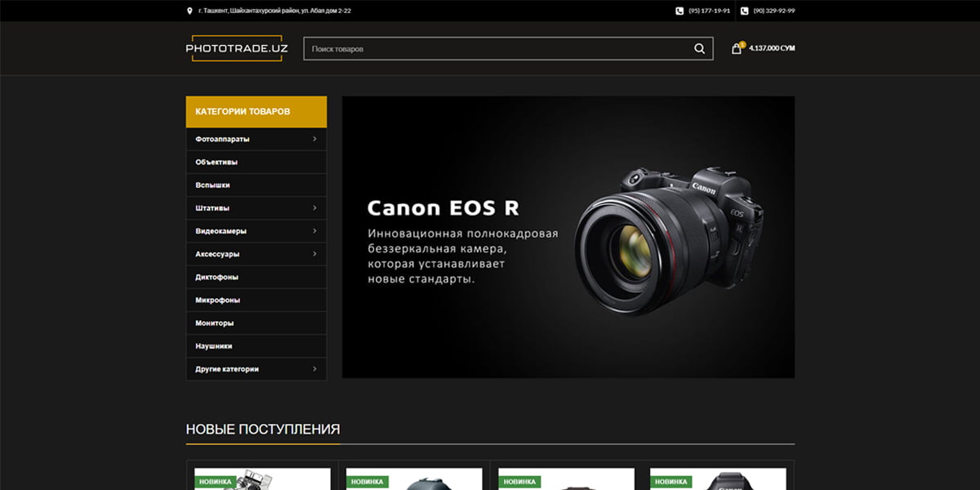Click the PHOTOTRADE.UZ logo

pos(237,48)
